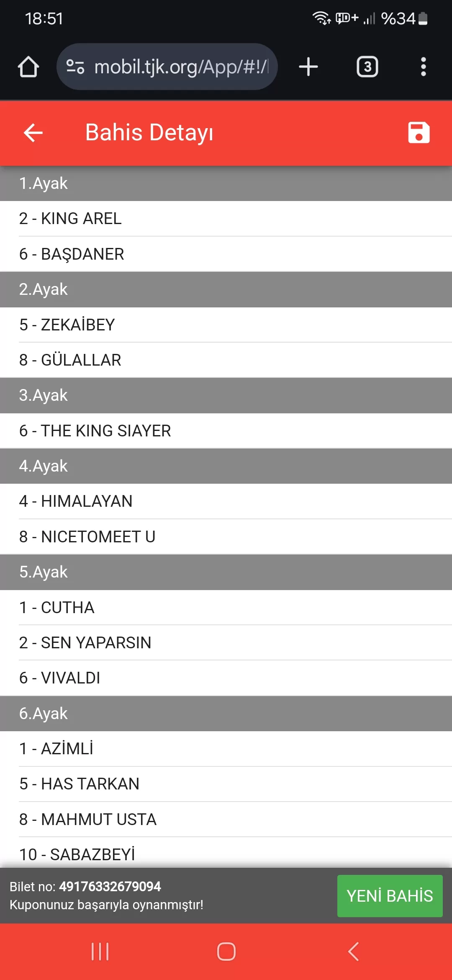Go back using the header arrow
The height and width of the screenshot is (980, 452).
pos(33,133)
